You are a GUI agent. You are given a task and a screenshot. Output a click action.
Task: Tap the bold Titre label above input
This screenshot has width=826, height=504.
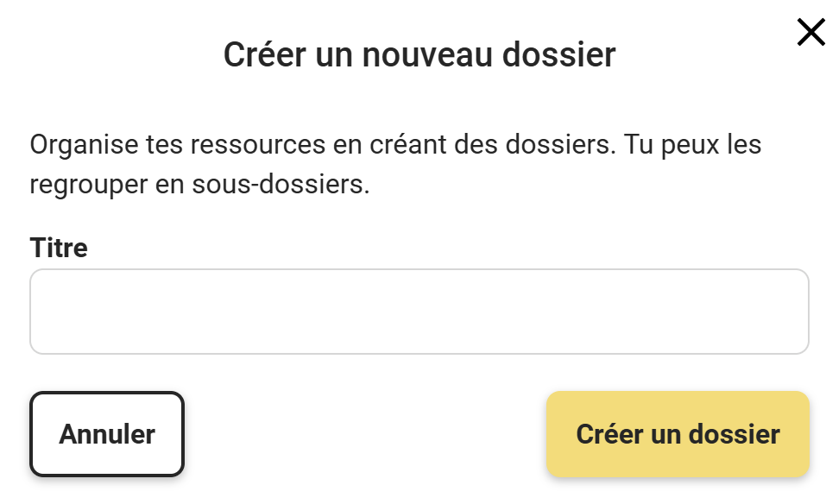[59, 248]
